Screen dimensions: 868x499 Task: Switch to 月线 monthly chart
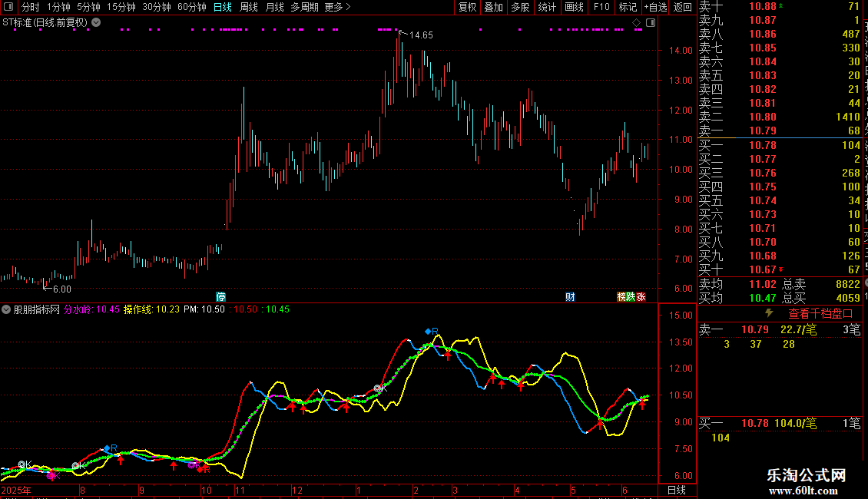click(x=274, y=7)
